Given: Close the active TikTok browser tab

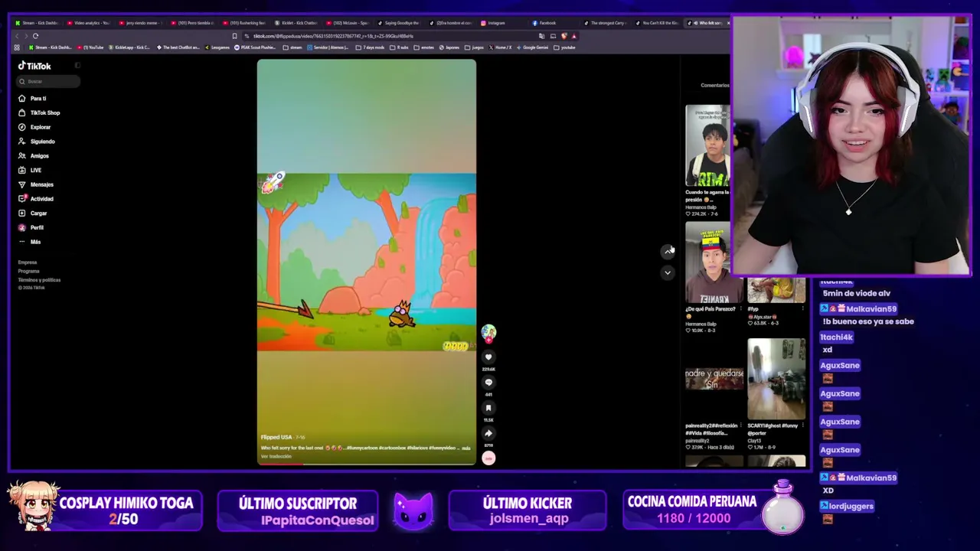Looking at the screenshot, I should pos(727,23).
